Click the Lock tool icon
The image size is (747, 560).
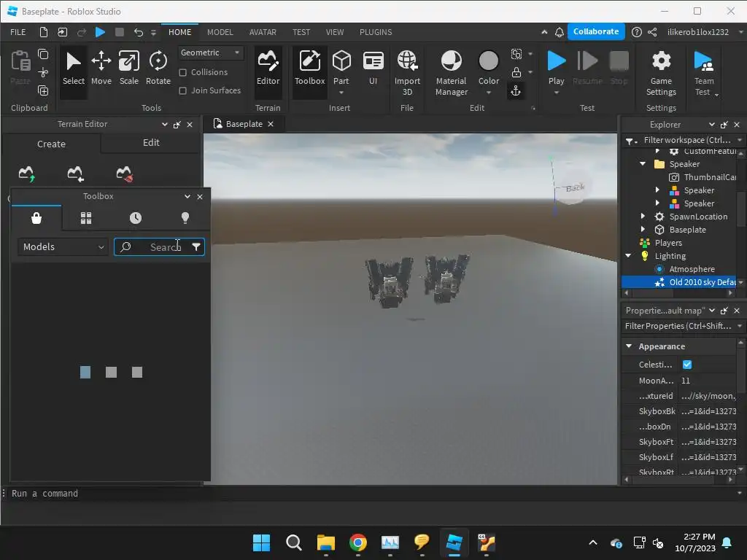[x=516, y=72]
